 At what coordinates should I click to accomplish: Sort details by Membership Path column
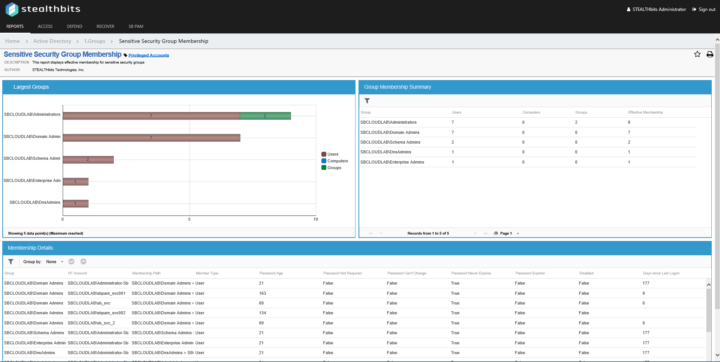[x=146, y=273]
